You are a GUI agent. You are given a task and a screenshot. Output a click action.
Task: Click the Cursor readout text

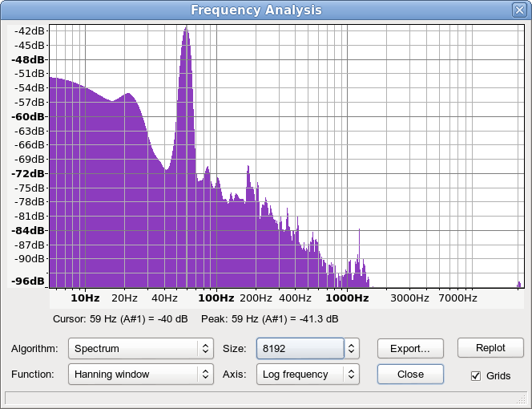(120, 319)
